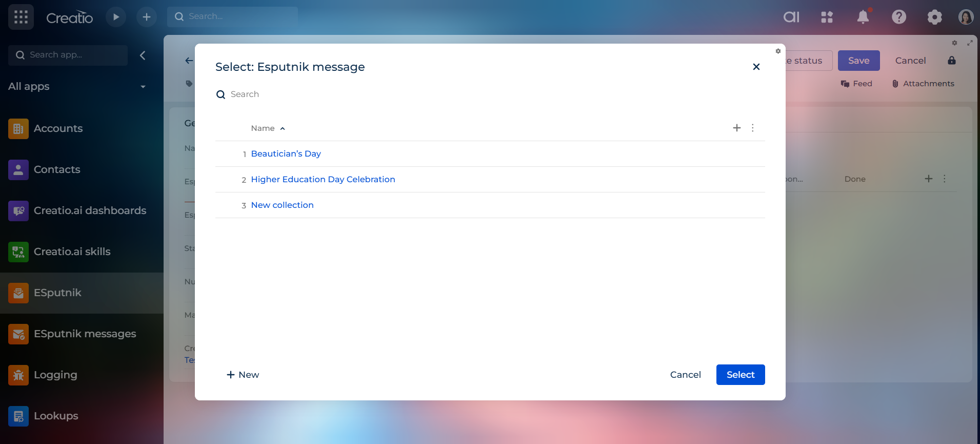
Task: Click the back arrow on page
Action: point(189,61)
